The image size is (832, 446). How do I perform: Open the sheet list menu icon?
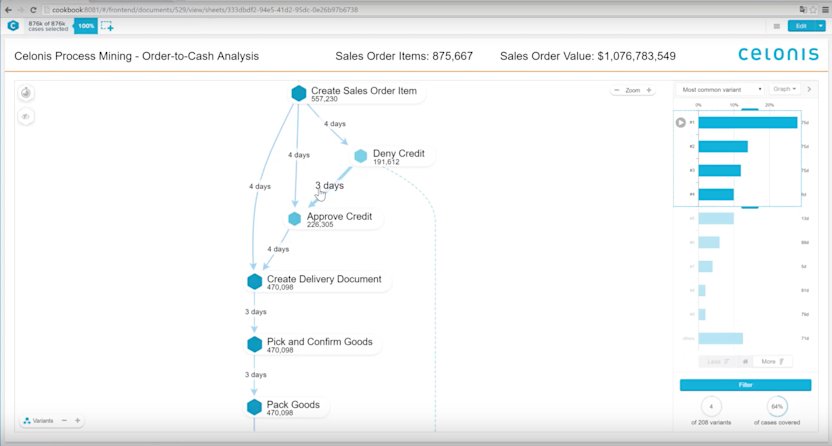[x=776, y=26]
